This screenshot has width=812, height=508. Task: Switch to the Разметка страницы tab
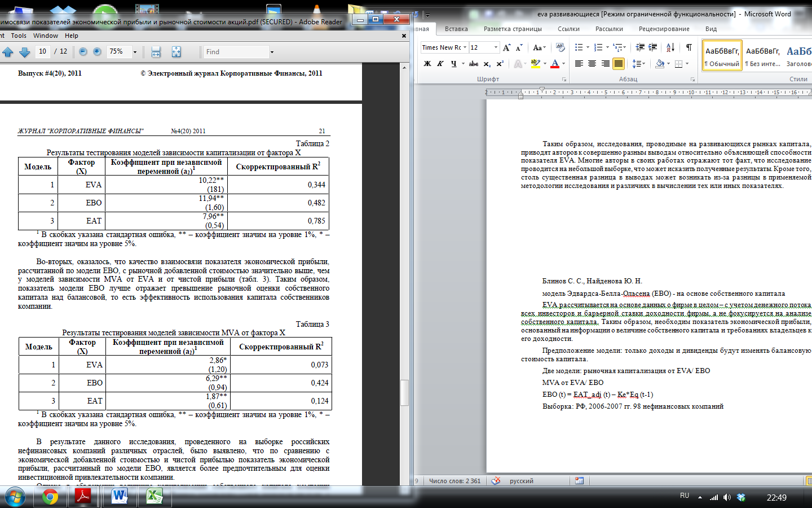513,29
